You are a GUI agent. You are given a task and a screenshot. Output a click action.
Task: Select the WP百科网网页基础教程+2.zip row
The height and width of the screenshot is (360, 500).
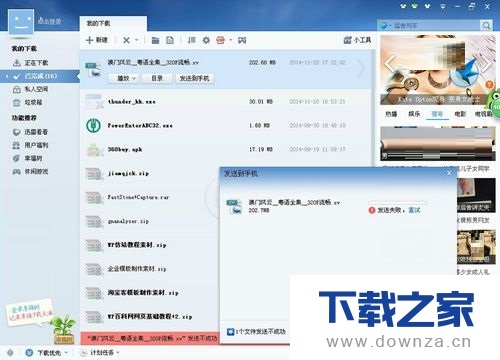tap(150, 317)
